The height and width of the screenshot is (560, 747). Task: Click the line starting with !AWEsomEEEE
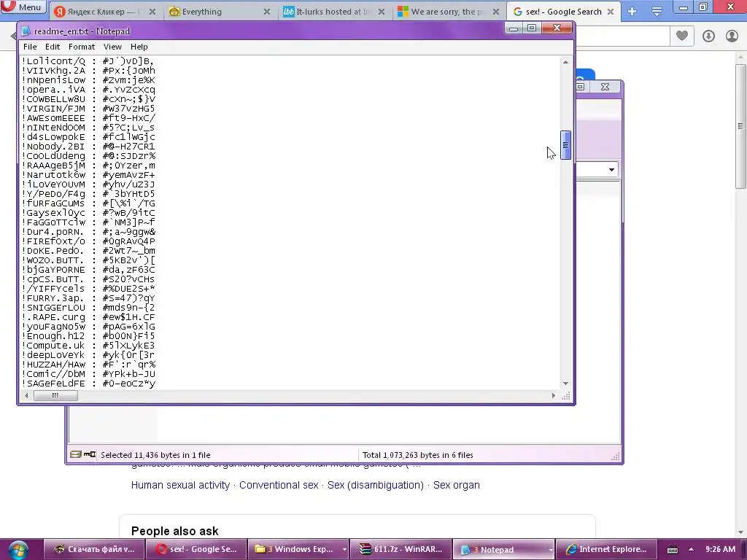[88, 118]
